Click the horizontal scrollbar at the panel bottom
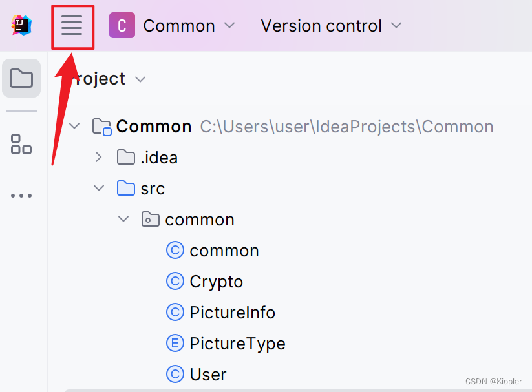This screenshot has height=392, width=532. pos(291,389)
